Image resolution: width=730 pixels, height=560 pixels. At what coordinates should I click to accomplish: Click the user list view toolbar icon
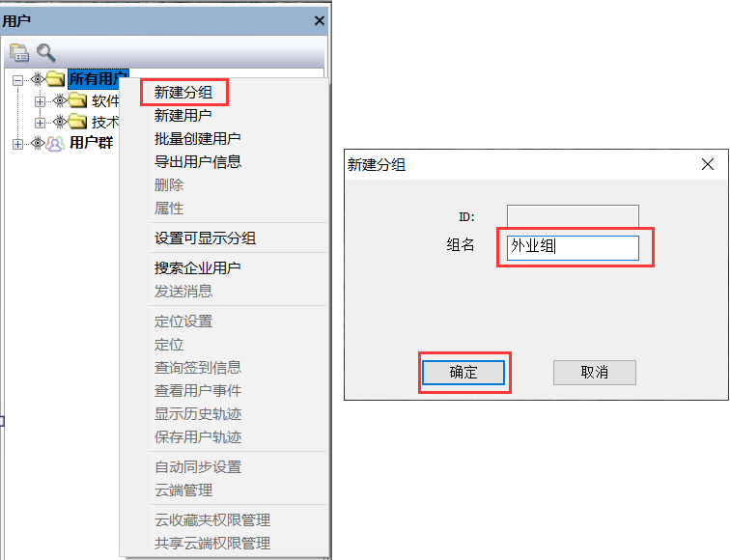coord(19,52)
